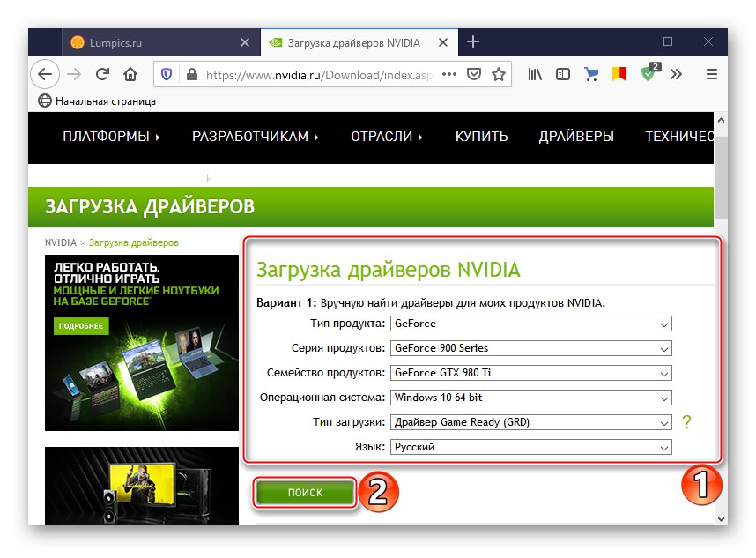The image size is (756, 558).
Task: Click the tracking protection shield icon
Action: [x=165, y=74]
